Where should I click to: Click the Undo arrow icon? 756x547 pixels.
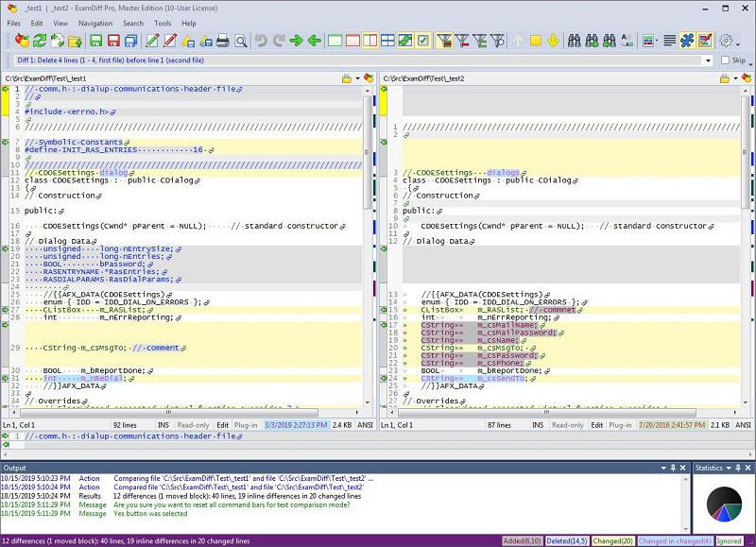click(261, 41)
